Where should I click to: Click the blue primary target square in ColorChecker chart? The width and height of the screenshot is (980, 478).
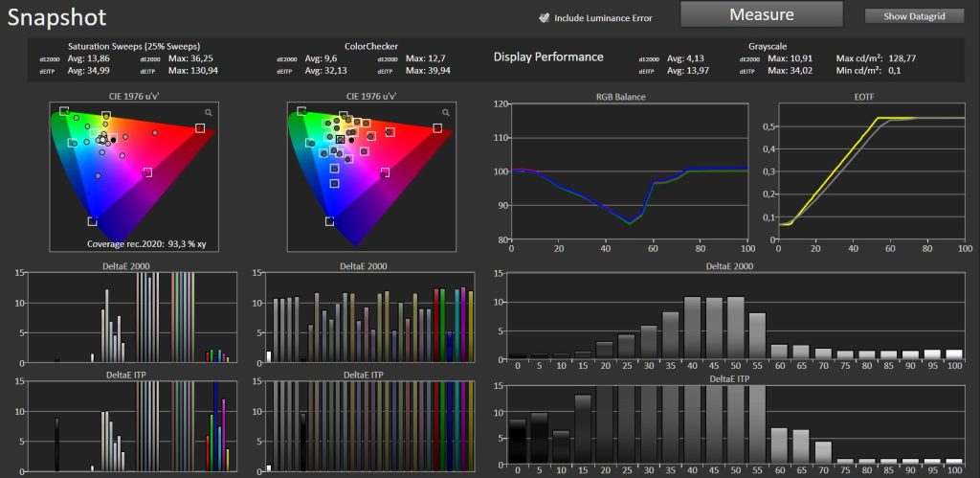tap(329, 221)
